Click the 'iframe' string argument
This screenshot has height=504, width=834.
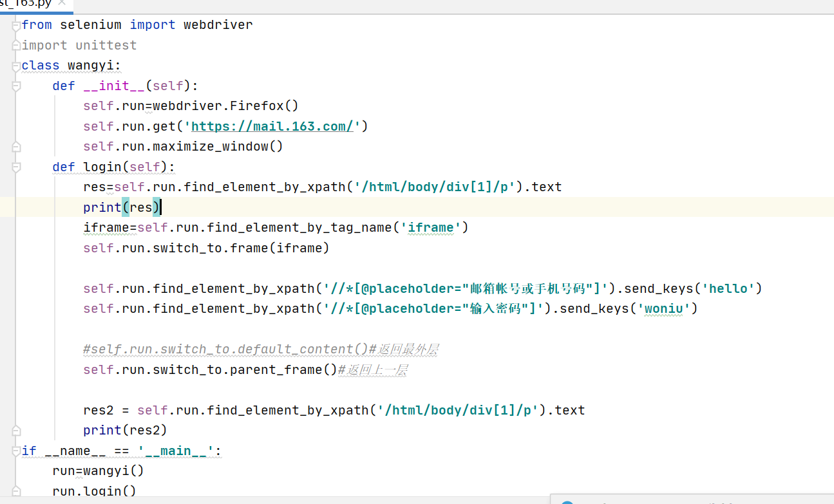(x=431, y=227)
